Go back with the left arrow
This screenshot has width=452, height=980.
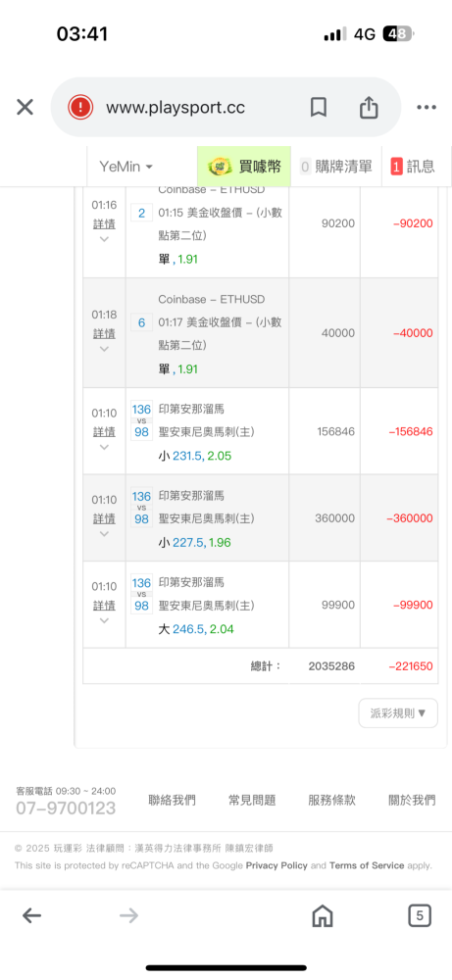click(32, 916)
